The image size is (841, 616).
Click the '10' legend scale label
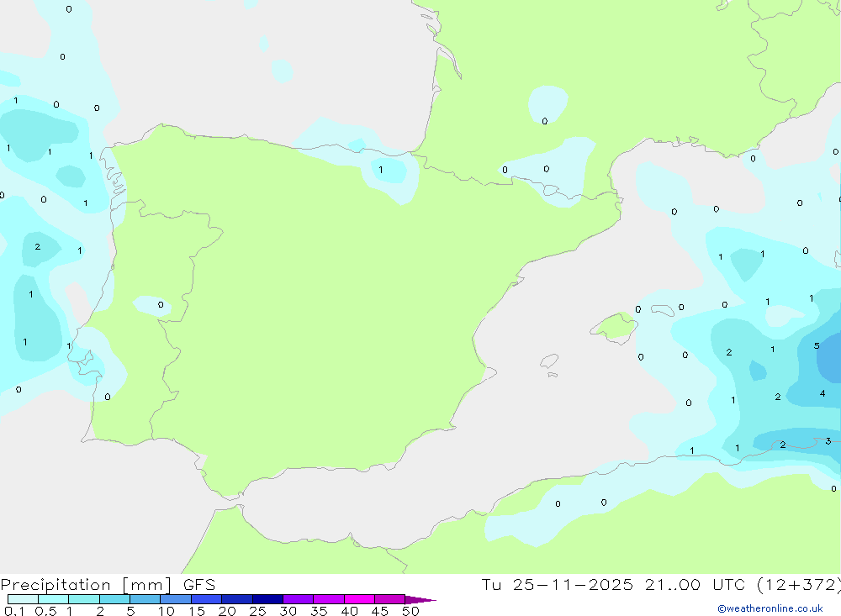[167, 611]
